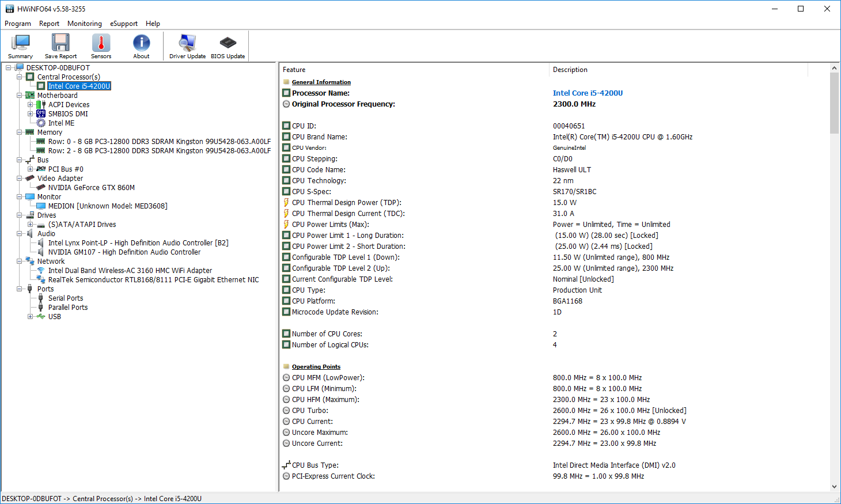Open the Monitoring menu

click(x=85, y=24)
